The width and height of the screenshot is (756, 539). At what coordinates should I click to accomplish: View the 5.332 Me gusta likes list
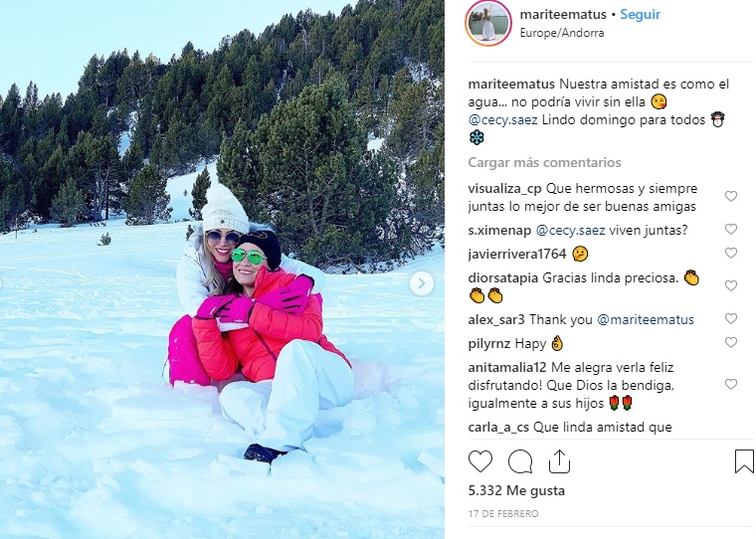[x=516, y=490]
